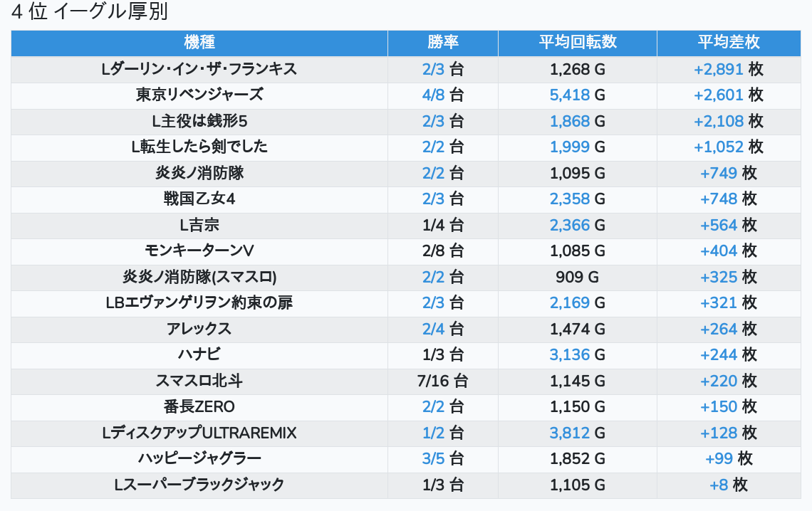Open the 1,999 spins link for L転生したら剣でした
This screenshot has width=812, height=511.
point(570,147)
